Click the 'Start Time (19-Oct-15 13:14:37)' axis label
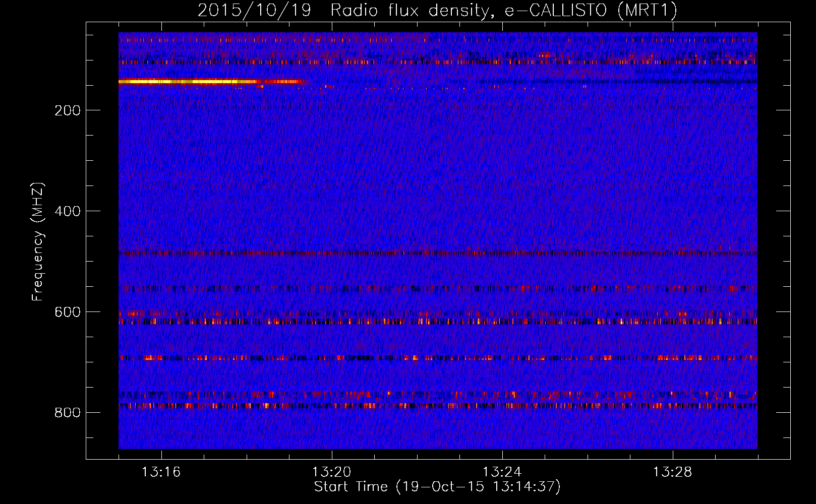Viewport: 816px width, 504px height. (437, 487)
